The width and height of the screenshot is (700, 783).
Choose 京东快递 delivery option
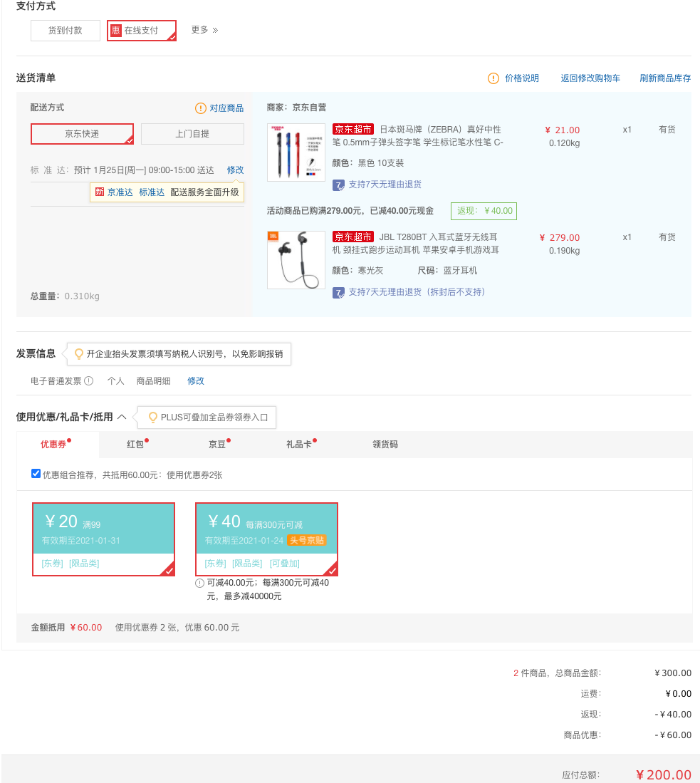tap(83, 134)
